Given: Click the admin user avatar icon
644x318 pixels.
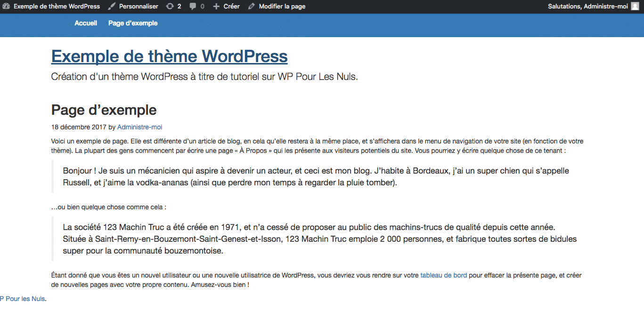Looking at the screenshot, I should tap(635, 7).
